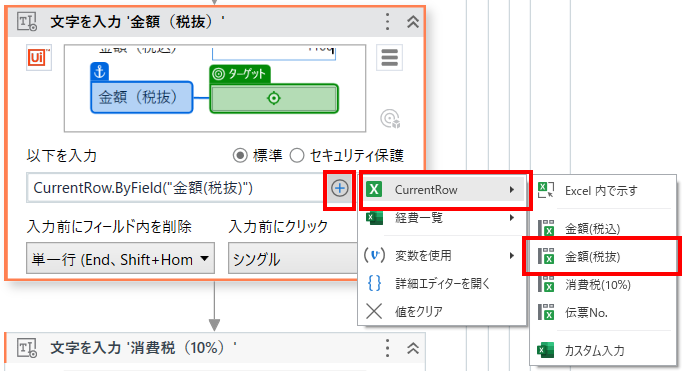Expand the 変数を使用 submenu arrow
The width and height of the screenshot is (686, 371).
tap(512, 256)
